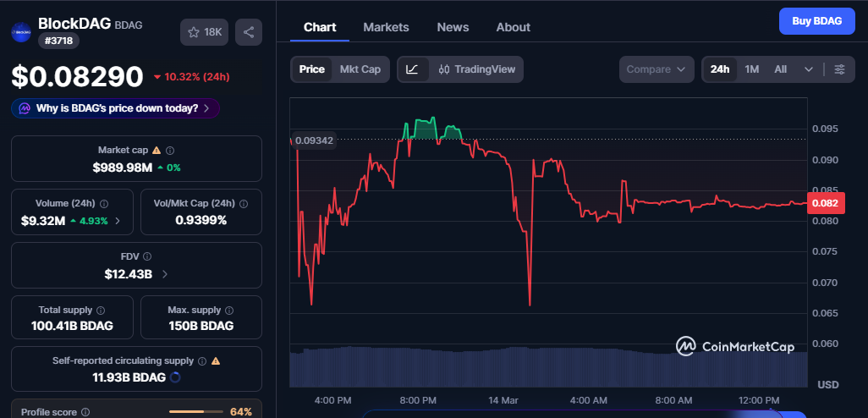Open the share icon button
This screenshot has width=868, height=418.
(x=249, y=32)
